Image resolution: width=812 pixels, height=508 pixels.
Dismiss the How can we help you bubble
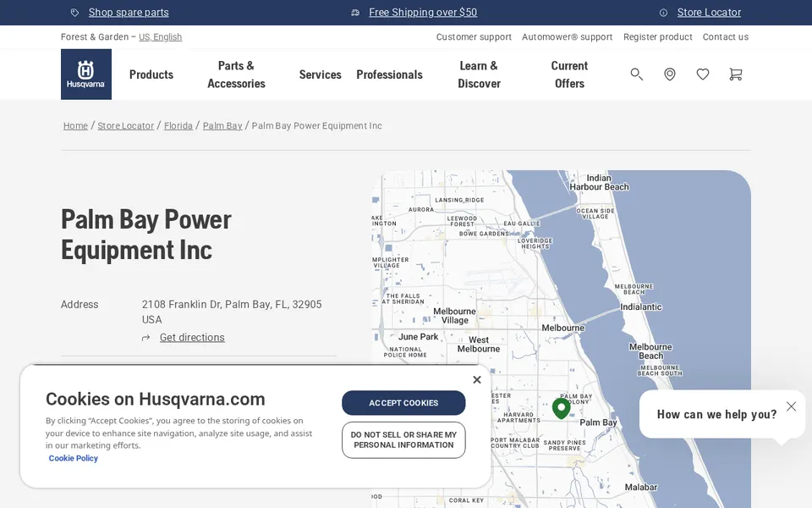[791, 406]
